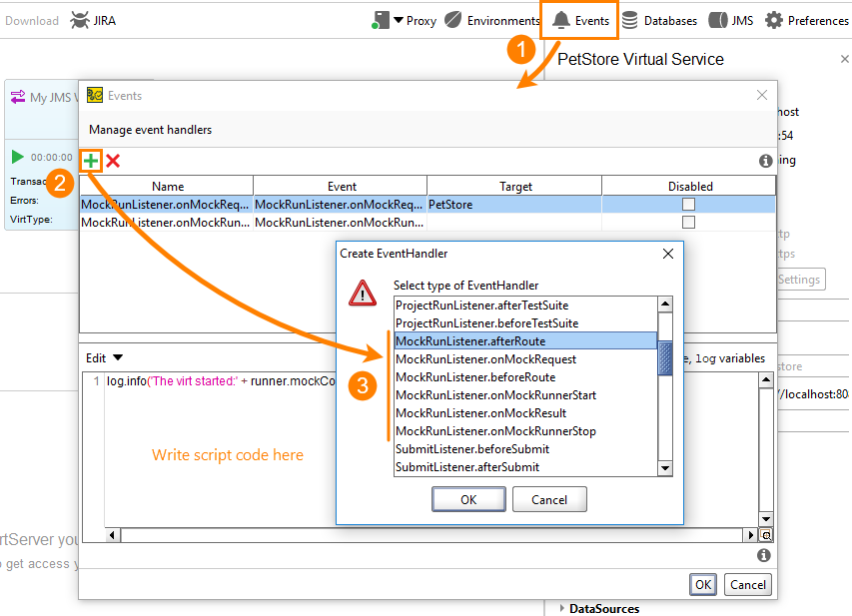Image resolution: width=852 pixels, height=616 pixels.
Task: Select Download in the top bar
Action: 32,19
